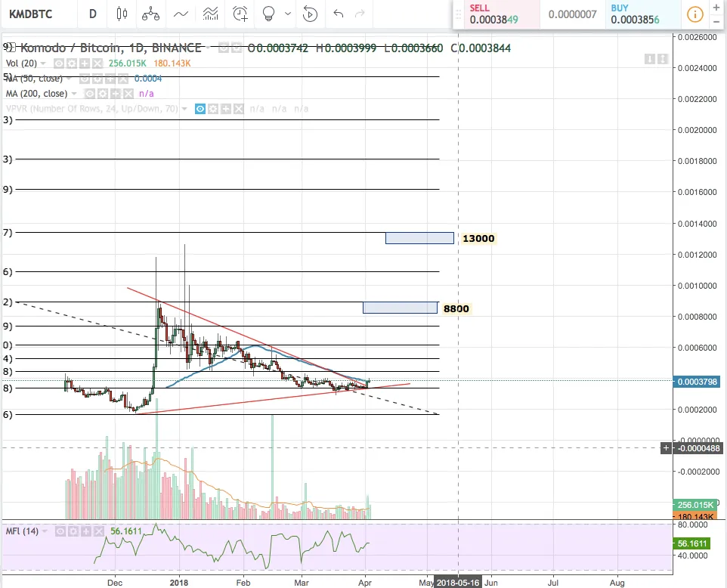The height and width of the screenshot is (588, 727).
Task: Open the chart templates icon
Action: pos(211,14)
